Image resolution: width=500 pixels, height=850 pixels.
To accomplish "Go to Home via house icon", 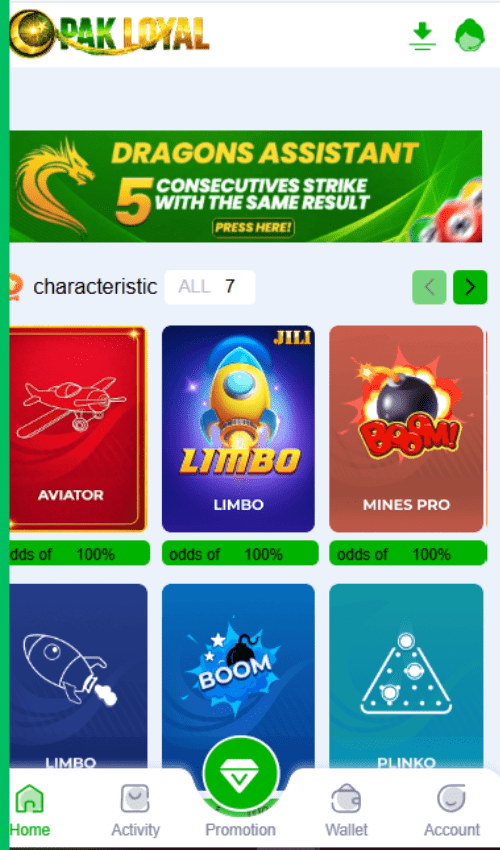I will click(29, 798).
